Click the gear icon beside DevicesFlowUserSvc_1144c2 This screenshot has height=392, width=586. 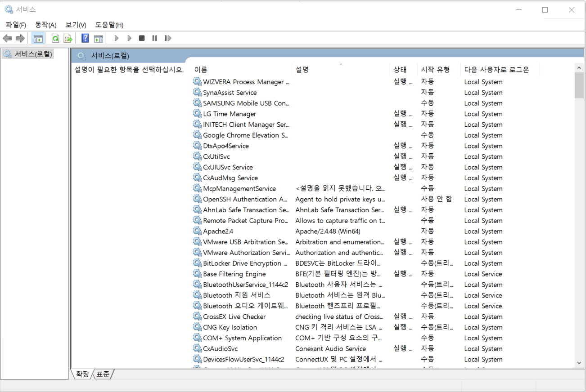pos(197,359)
